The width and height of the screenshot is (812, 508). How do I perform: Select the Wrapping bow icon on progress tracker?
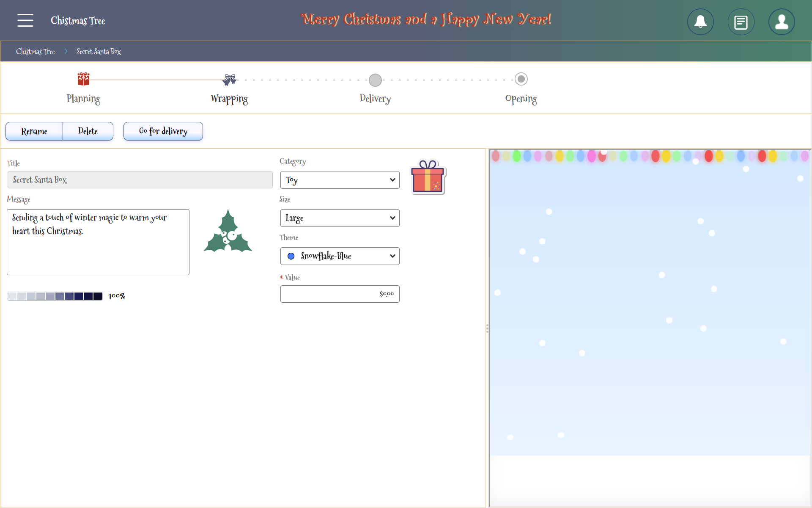tap(229, 79)
